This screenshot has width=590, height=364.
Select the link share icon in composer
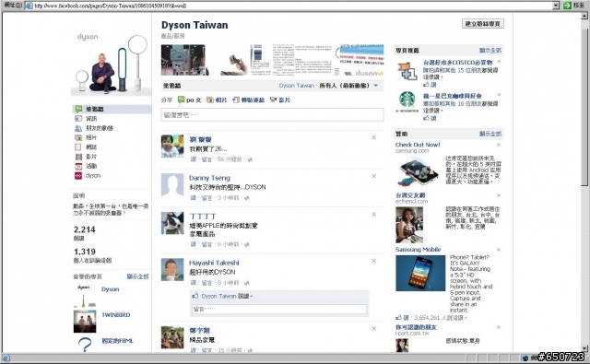click(236, 100)
